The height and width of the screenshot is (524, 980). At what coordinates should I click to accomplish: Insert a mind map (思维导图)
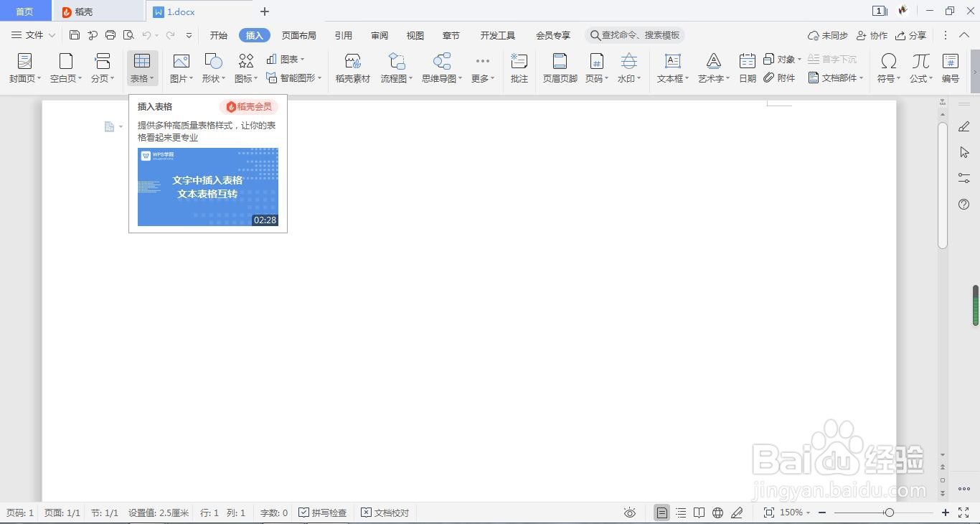point(442,68)
